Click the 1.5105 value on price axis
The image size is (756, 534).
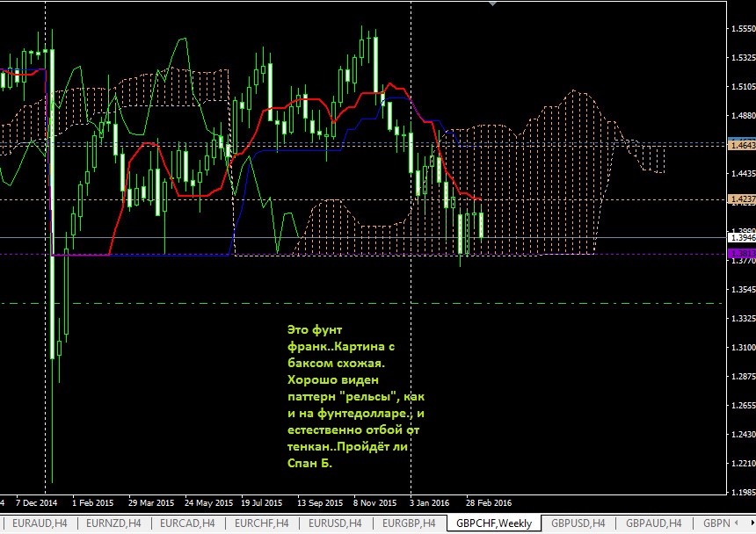(x=744, y=87)
